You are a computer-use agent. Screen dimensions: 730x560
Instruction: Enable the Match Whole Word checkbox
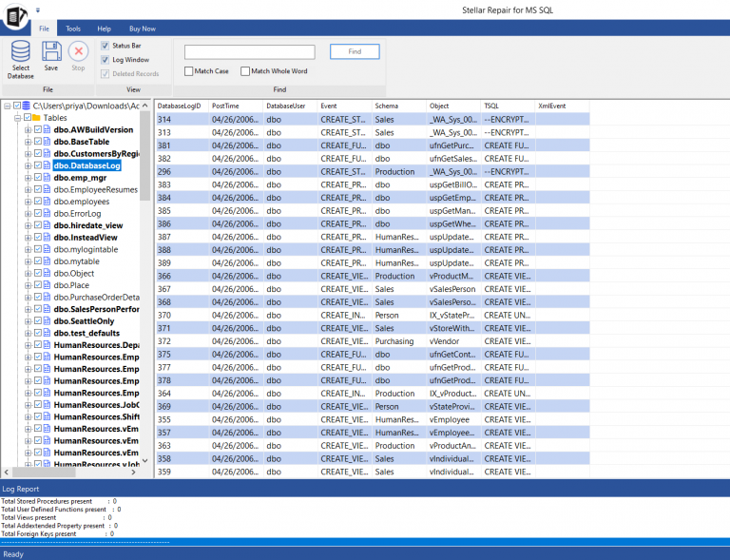(245, 71)
